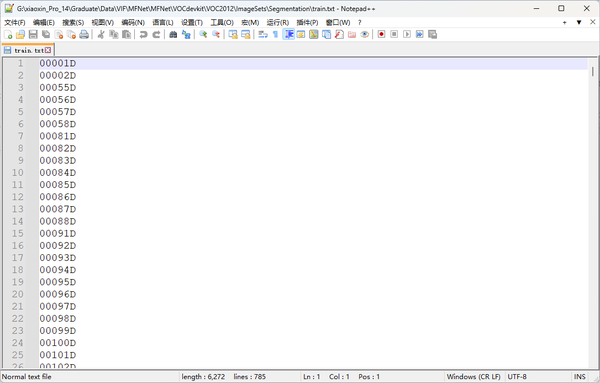Start macro recording with red dot icon
This screenshot has height=383, width=600.
point(381,34)
